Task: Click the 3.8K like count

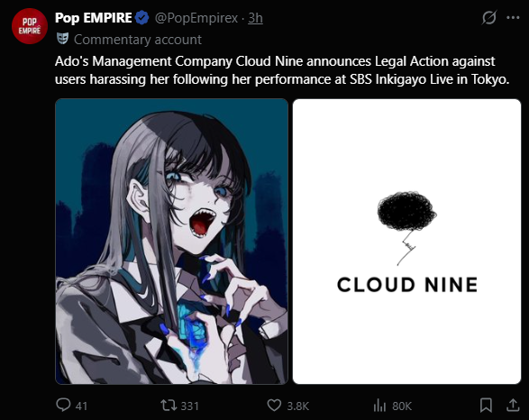Action: coord(298,406)
